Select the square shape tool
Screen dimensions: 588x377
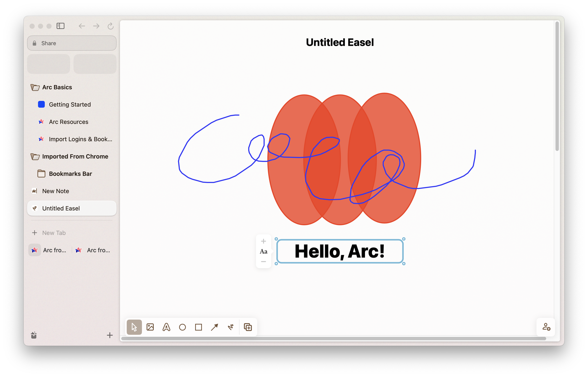[198, 327]
